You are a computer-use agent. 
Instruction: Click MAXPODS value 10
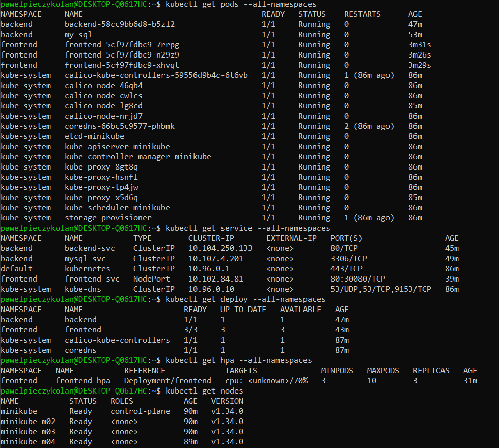372,381
